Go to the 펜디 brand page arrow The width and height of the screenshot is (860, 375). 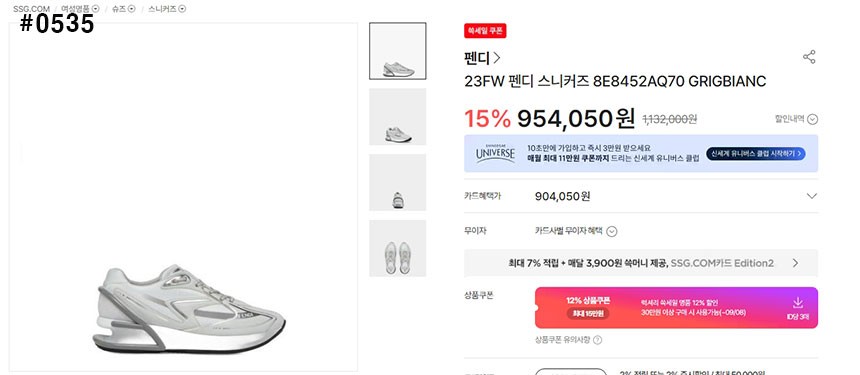497,58
